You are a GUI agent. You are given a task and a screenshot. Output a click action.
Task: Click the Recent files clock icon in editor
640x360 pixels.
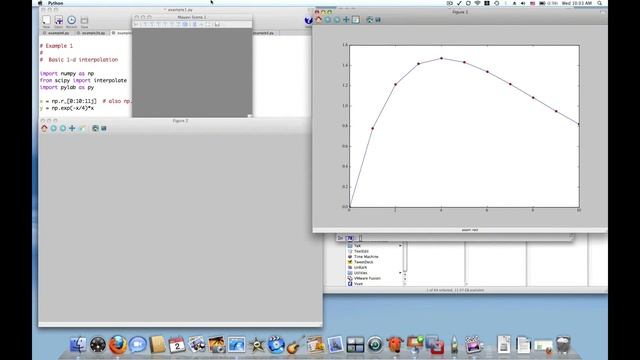71,20
